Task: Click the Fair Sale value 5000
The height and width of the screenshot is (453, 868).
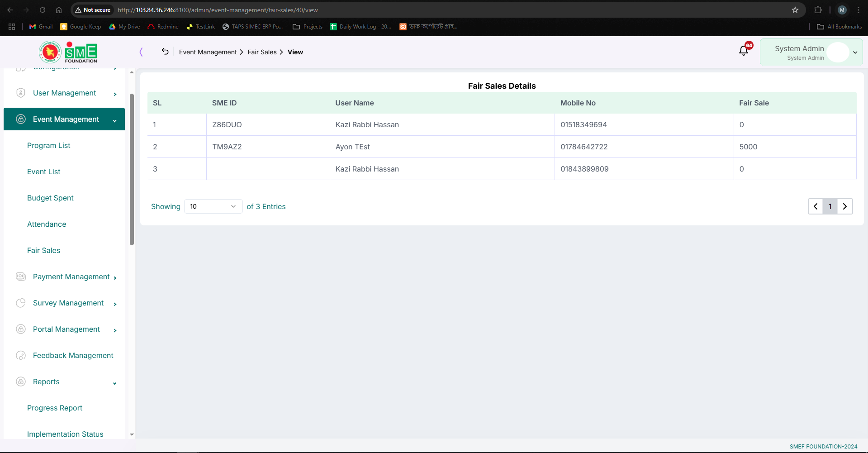Action: click(748, 147)
